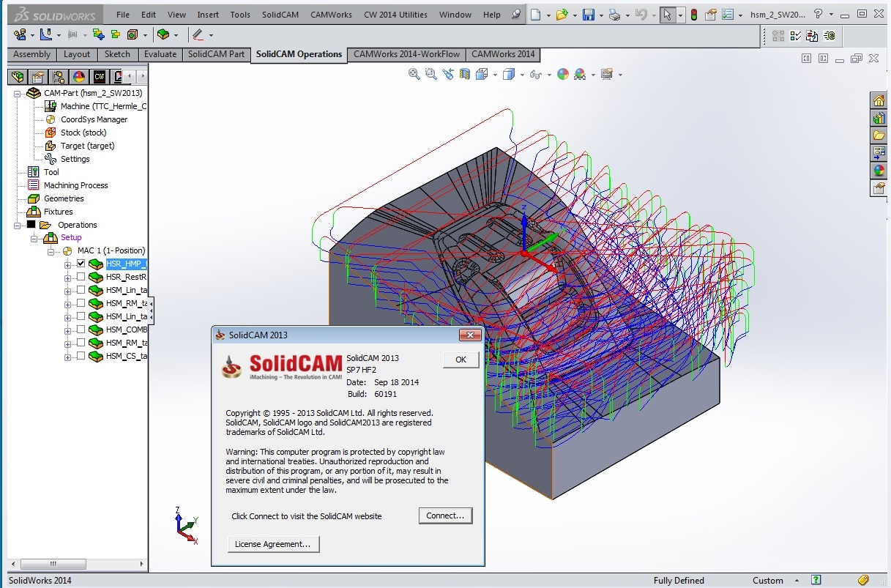Click the Stock (stock) tree icon
Image resolution: width=891 pixels, height=588 pixels.
(x=51, y=133)
